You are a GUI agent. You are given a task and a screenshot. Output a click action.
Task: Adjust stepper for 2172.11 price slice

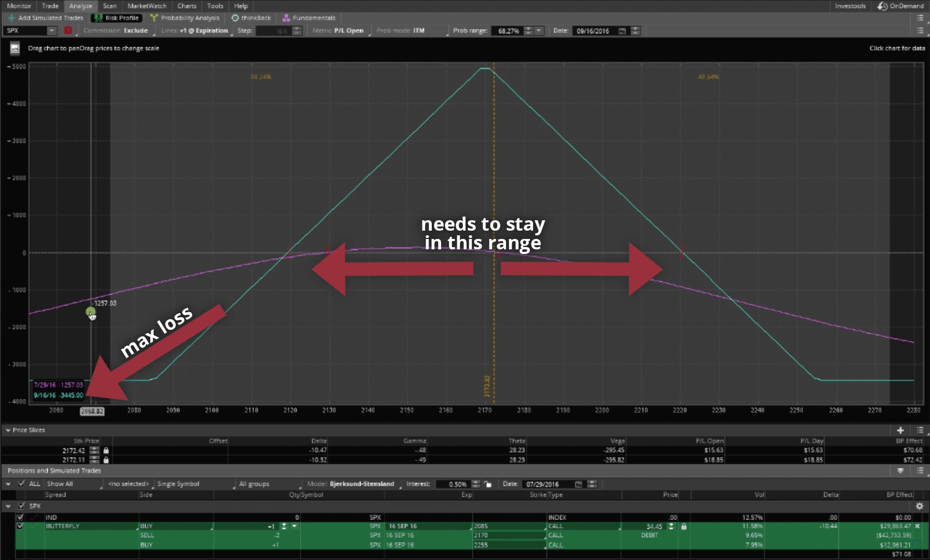click(94, 460)
